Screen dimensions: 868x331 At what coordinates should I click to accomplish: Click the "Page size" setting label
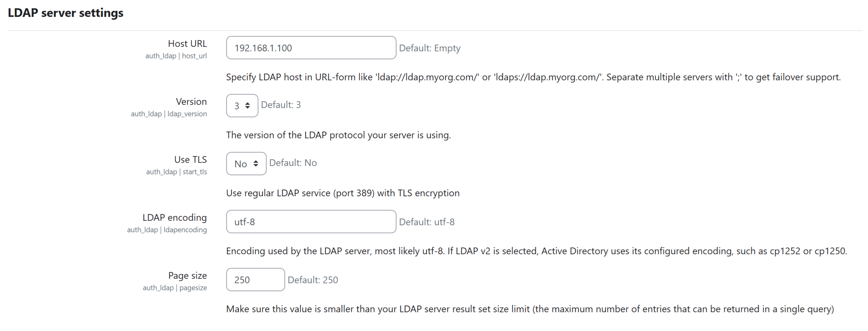tap(187, 276)
